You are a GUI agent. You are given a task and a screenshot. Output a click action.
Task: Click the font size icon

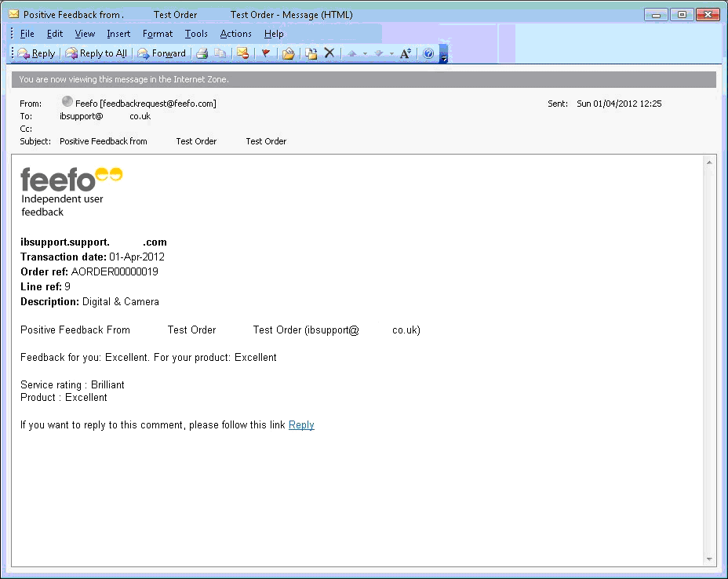pyautogui.click(x=405, y=53)
